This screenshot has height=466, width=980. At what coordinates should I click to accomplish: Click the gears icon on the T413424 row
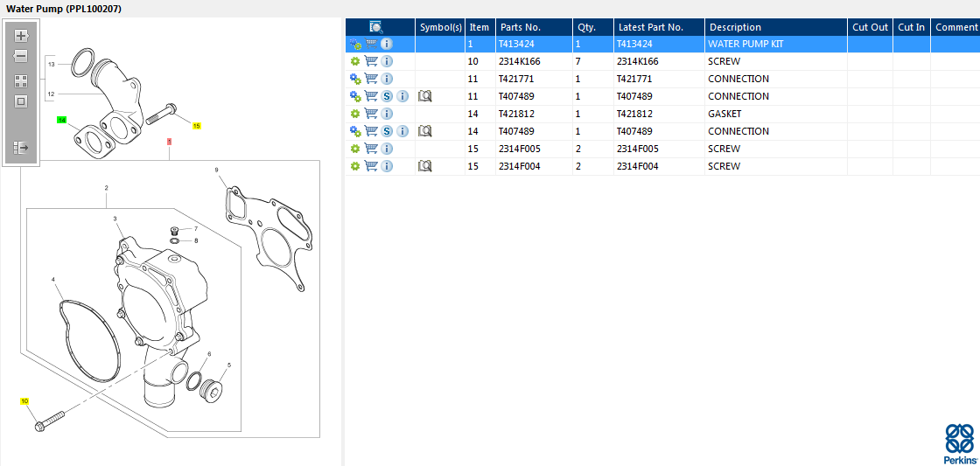[355, 44]
